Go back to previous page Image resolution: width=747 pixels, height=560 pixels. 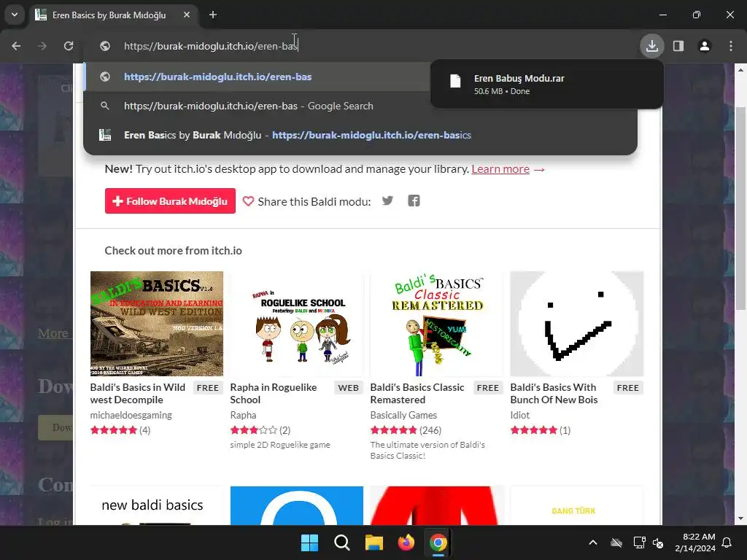[16, 46]
